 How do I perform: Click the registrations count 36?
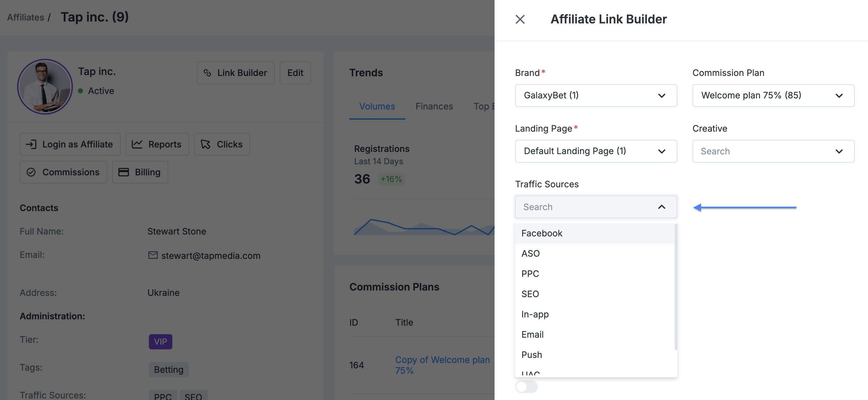362,179
